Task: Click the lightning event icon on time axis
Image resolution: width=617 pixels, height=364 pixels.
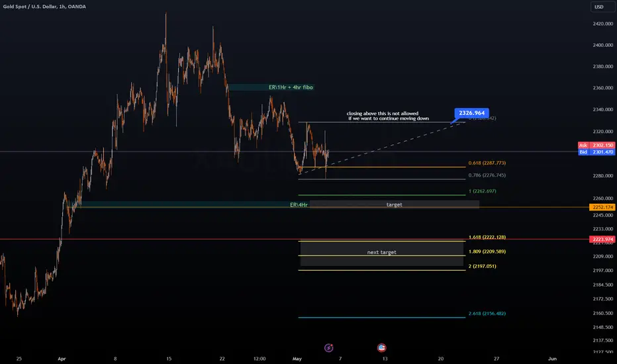Action: point(328,348)
